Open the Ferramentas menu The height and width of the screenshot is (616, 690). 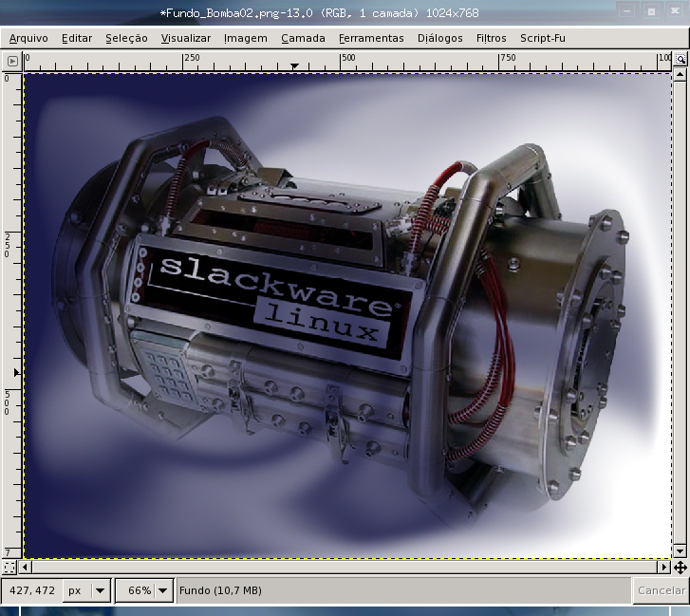[371, 38]
